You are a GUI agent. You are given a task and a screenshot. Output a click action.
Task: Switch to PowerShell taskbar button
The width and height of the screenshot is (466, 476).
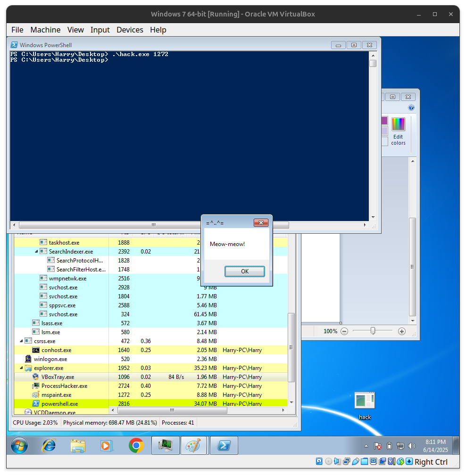224,446
